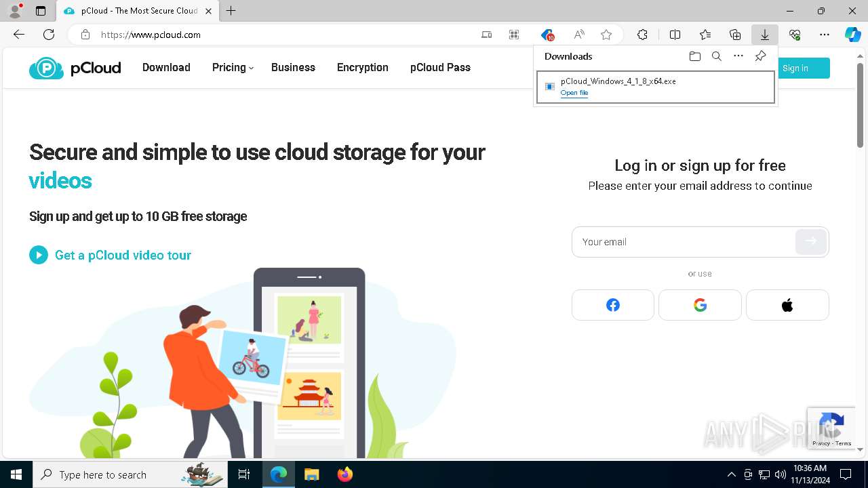
Task: Pin the Downloads panel
Action: point(760,56)
